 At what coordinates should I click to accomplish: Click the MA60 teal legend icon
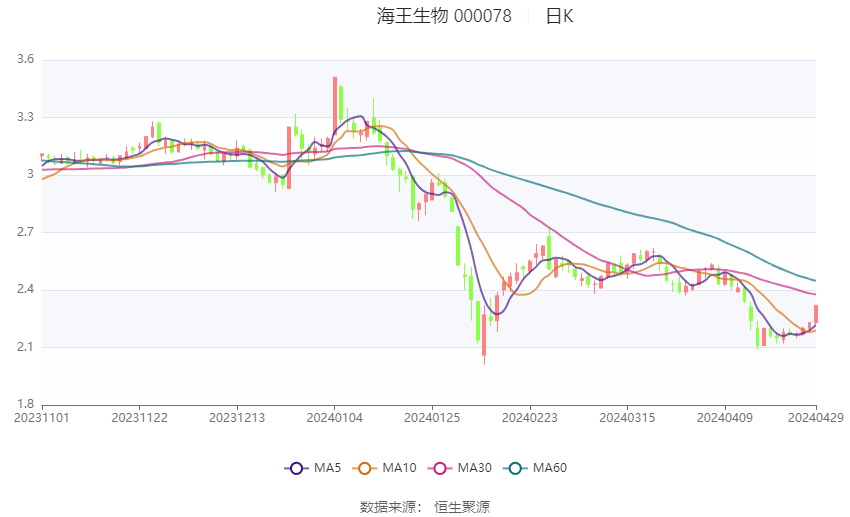tap(515, 468)
